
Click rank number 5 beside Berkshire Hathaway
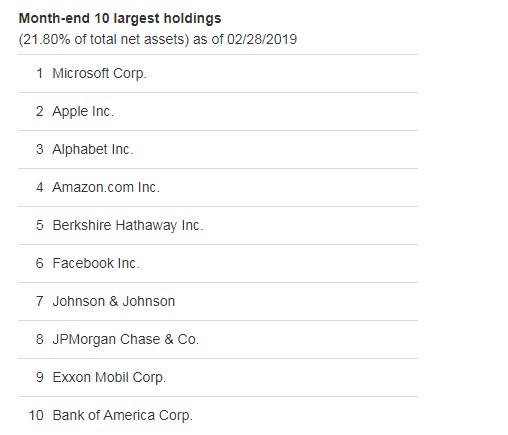point(40,225)
